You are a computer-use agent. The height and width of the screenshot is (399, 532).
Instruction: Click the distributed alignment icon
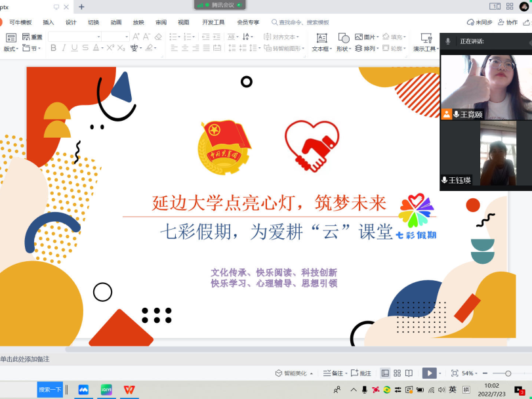pos(217,48)
